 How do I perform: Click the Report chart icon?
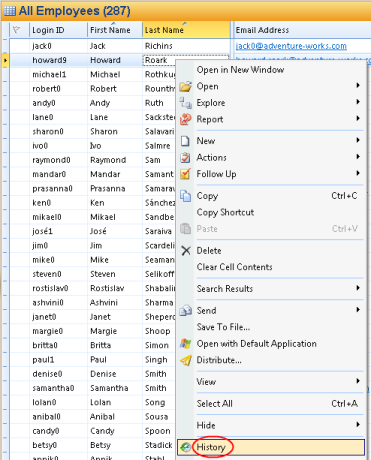(186, 119)
